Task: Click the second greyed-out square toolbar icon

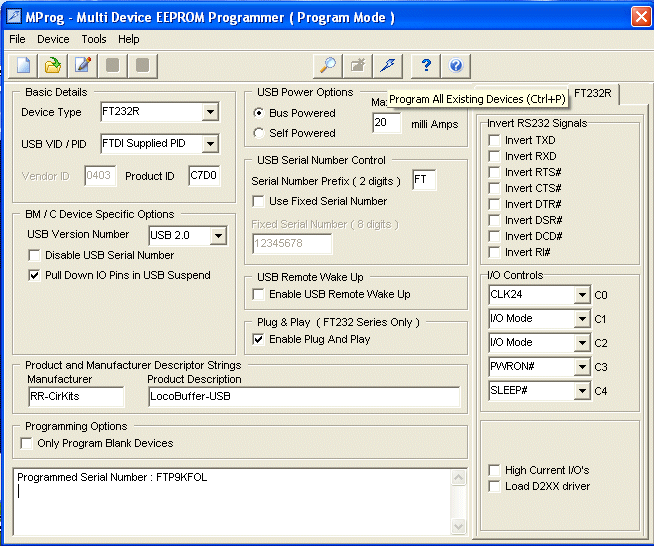Action: 143,66
